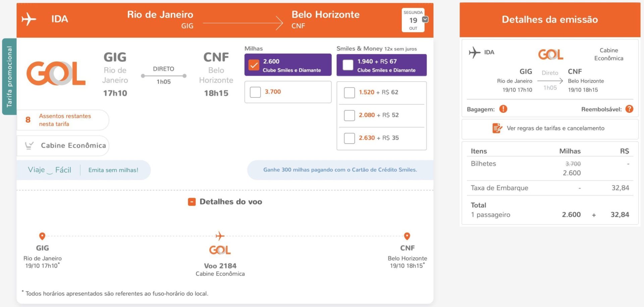Click the GIG origin pin marker
Screen dimensions: 644x307
click(42, 236)
